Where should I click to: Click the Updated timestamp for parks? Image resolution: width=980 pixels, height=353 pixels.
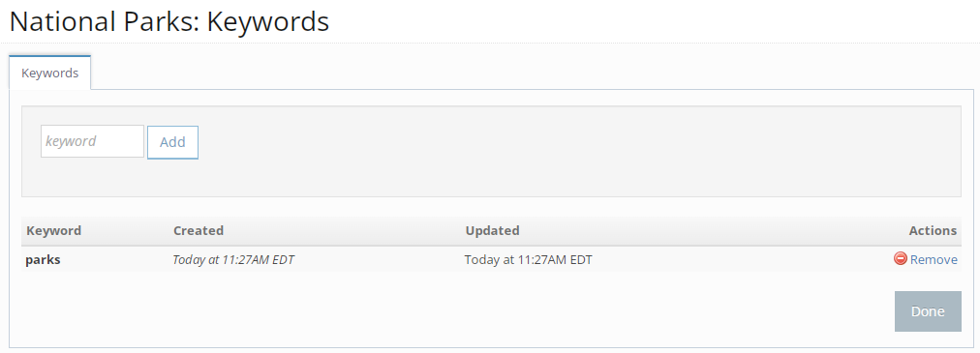528,259
